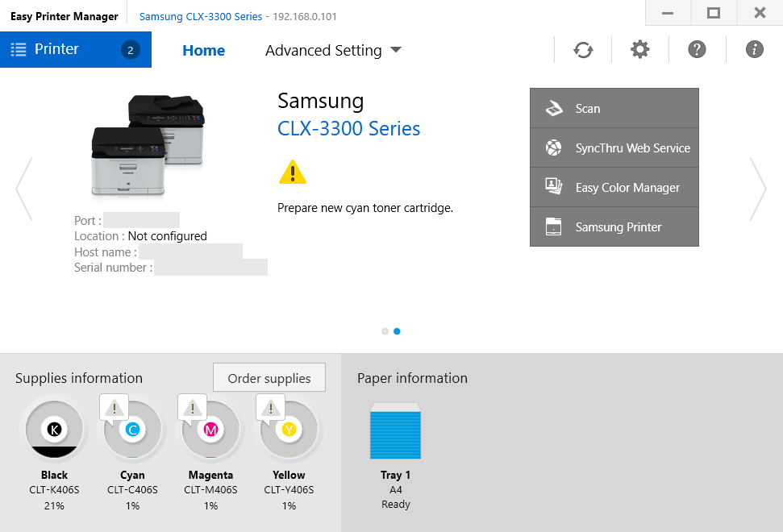Click the Yellow toner warning badge
Viewport: 783px width, 532px height.
point(271,409)
